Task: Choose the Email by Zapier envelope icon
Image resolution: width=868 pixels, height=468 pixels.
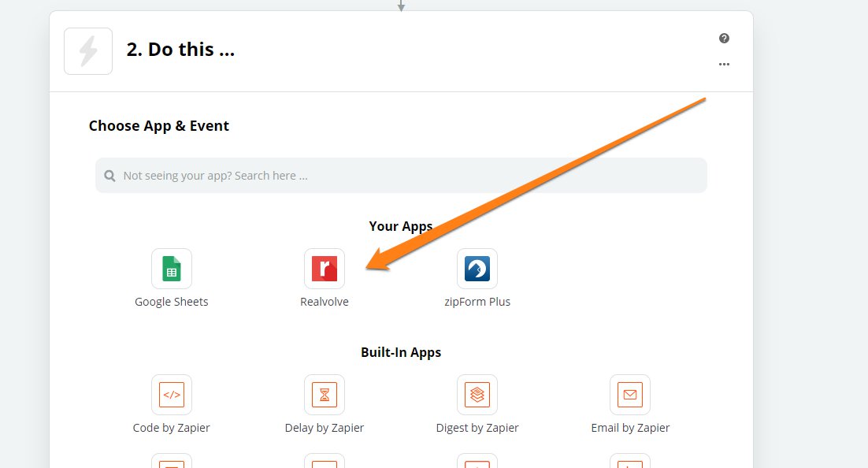Action: click(630, 395)
